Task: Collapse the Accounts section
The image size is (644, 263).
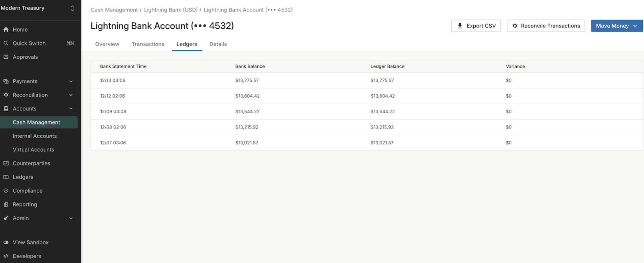Action: [x=71, y=108]
